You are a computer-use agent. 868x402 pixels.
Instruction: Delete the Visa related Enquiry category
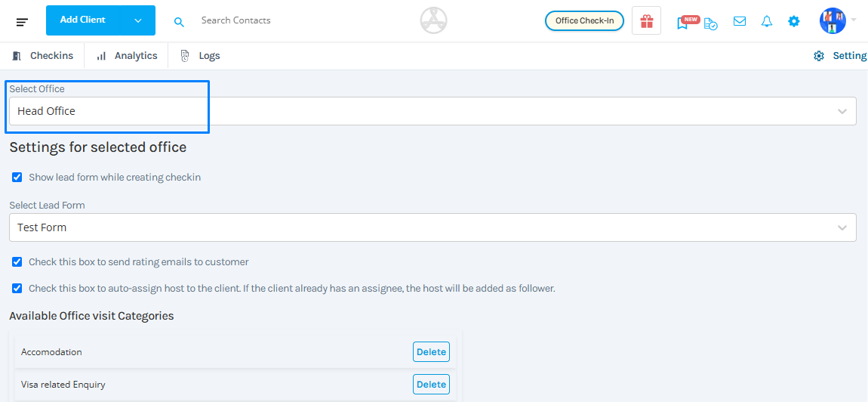pyautogui.click(x=431, y=385)
